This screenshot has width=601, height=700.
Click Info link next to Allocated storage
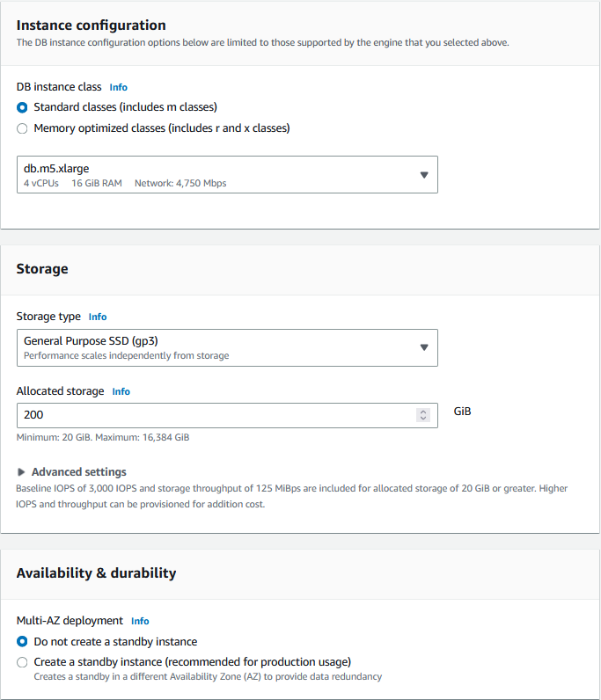point(121,391)
